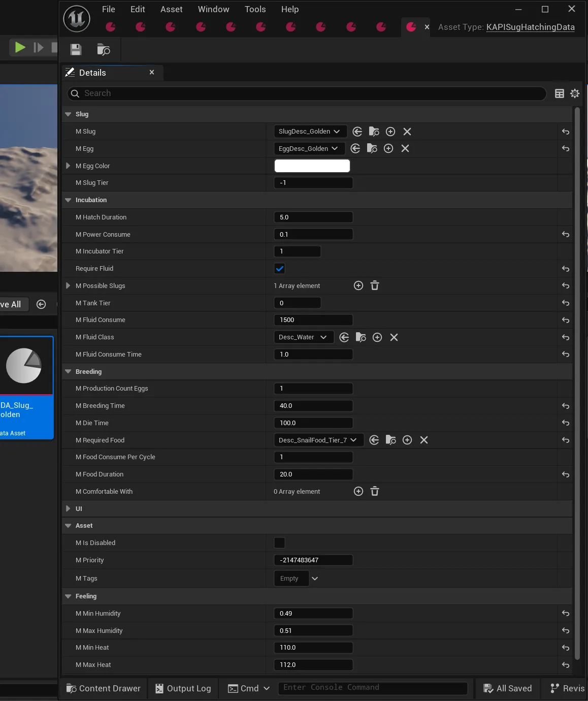The image size is (588, 701).
Task: Open the Asset menu
Action: pyautogui.click(x=172, y=9)
